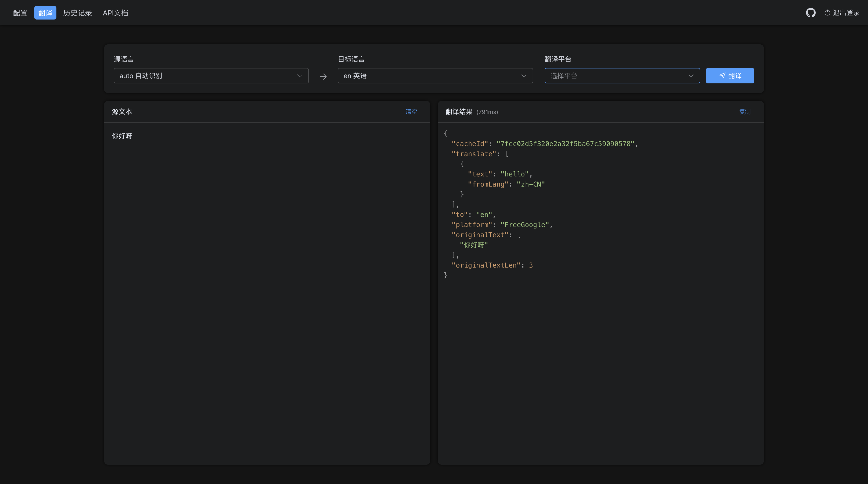Click the blue 翻译 submit button

coord(730,76)
